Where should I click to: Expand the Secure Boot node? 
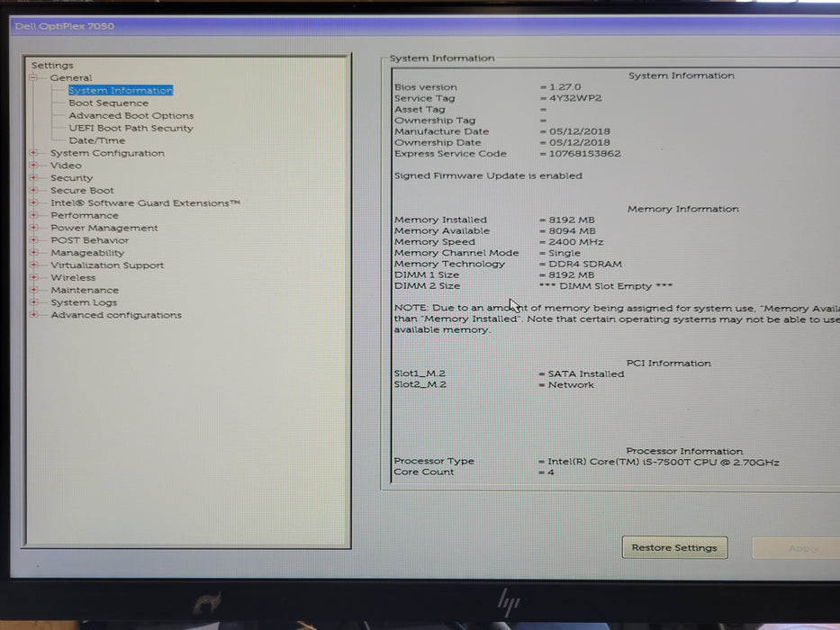tap(33, 190)
